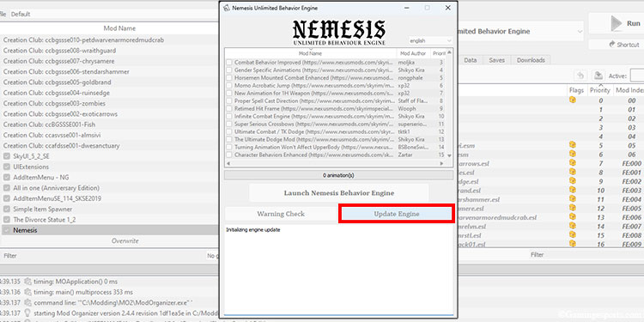Click the flag icon in priority 5 row
This screenshot has height=322, width=644.
click(x=572, y=145)
